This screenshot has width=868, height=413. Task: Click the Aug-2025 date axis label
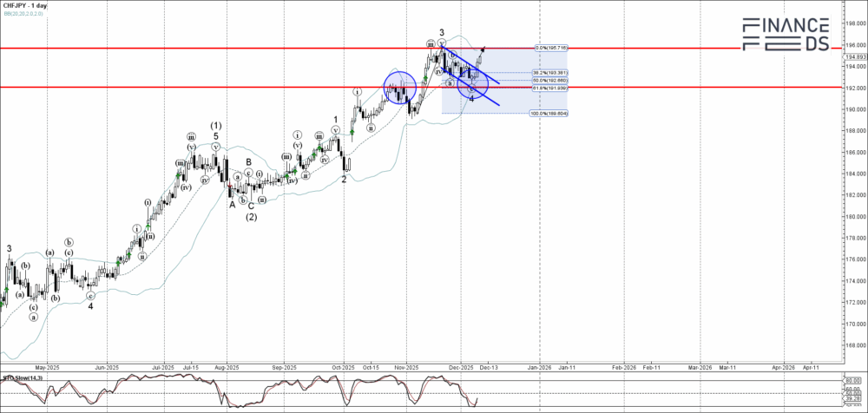226,367
